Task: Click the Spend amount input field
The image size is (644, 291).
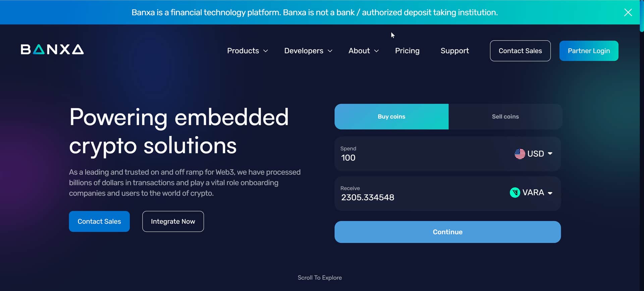Action: [402, 158]
